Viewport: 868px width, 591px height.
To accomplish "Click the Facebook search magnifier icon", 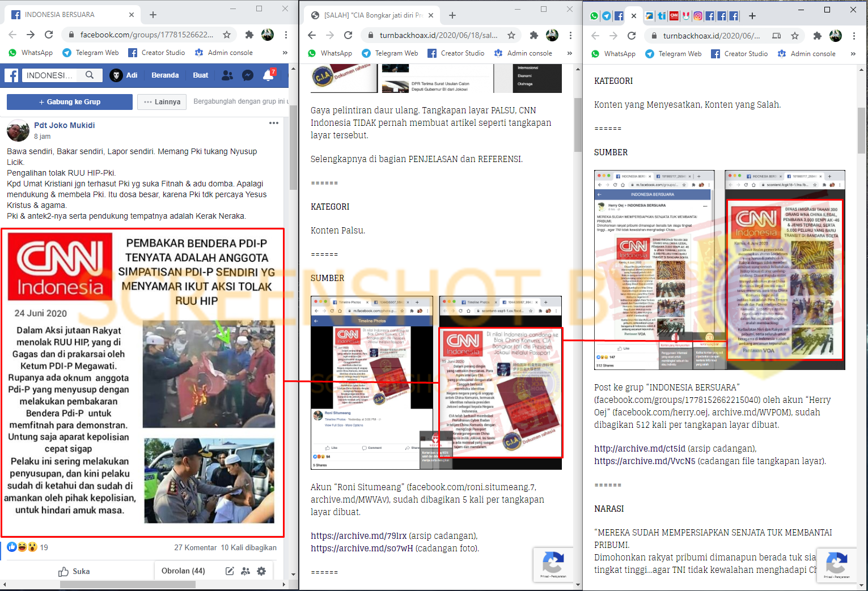I will pyautogui.click(x=90, y=75).
